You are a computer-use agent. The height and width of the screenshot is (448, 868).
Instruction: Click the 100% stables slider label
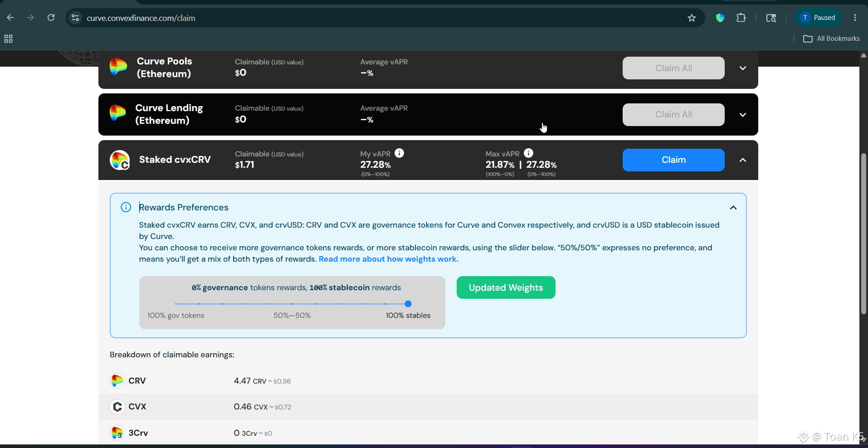(x=408, y=316)
